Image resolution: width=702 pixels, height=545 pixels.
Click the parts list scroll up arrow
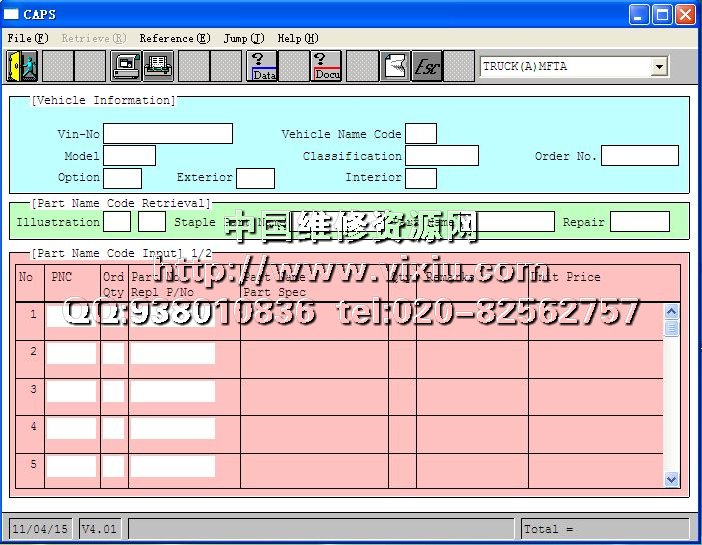click(671, 312)
